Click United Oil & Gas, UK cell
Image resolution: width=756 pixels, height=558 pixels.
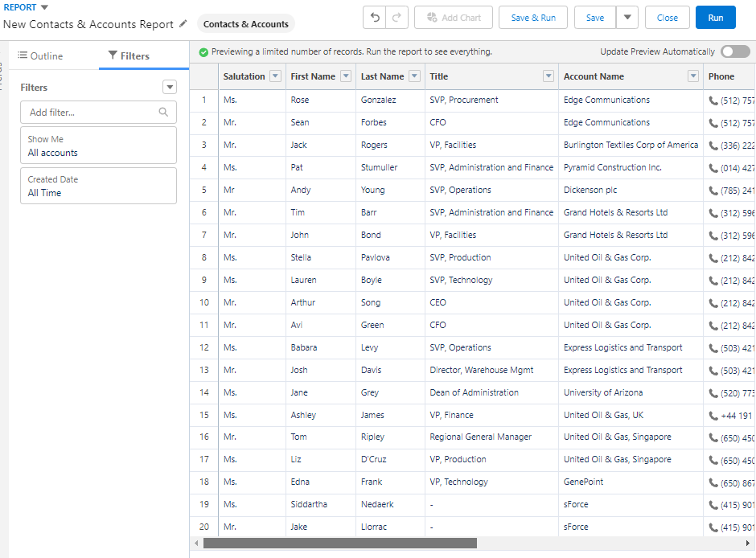[631, 415]
